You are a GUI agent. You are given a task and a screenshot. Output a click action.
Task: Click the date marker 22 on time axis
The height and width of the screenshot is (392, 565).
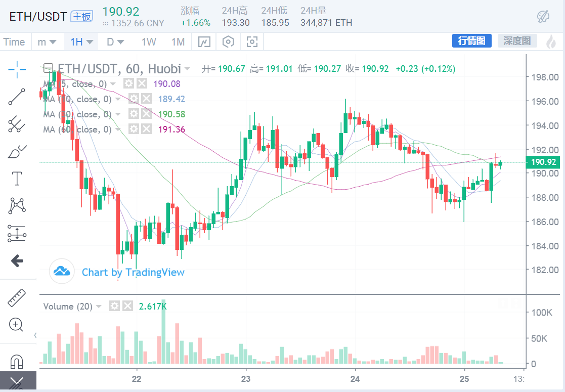(x=137, y=379)
